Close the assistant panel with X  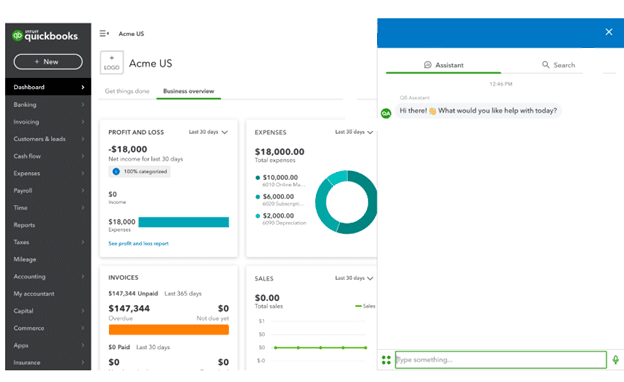pos(608,32)
